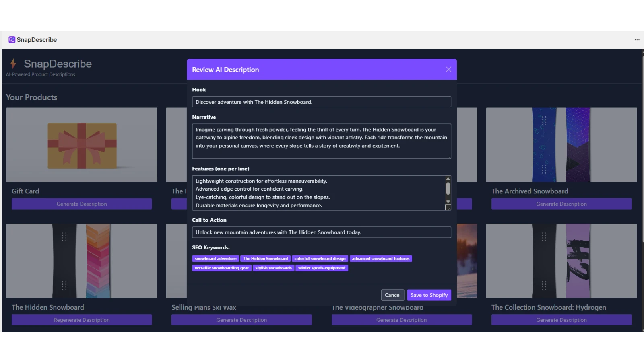This screenshot has width=644, height=362.
Task: Click Regenerate Description for The Hidden Snowboard
Action: pyautogui.click(x=82, y=320)
